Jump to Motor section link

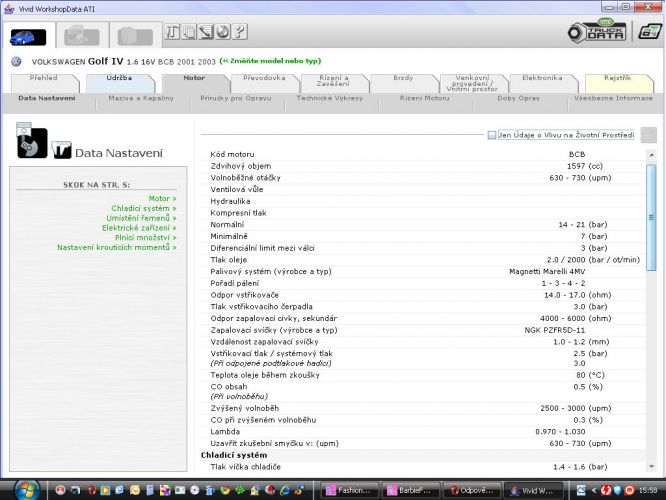(x=162, y=198)
